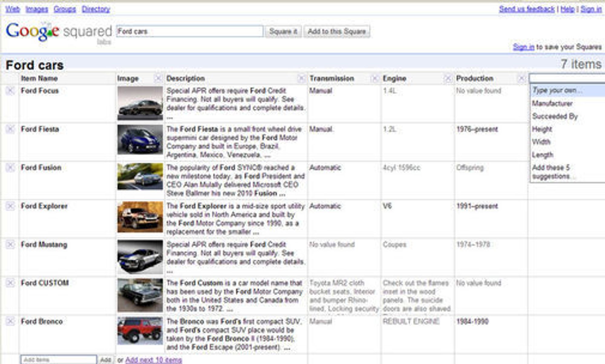Click the Offspring production cell

point(470,167)
